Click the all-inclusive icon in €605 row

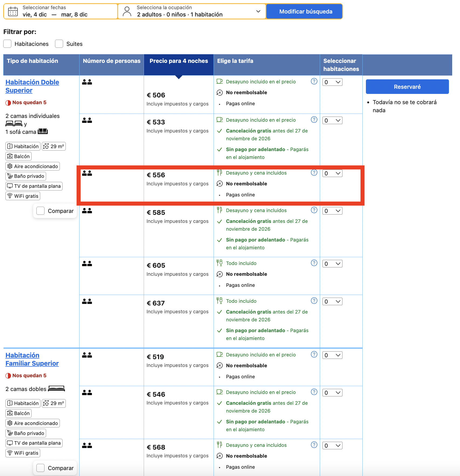(x=219, y=263)
